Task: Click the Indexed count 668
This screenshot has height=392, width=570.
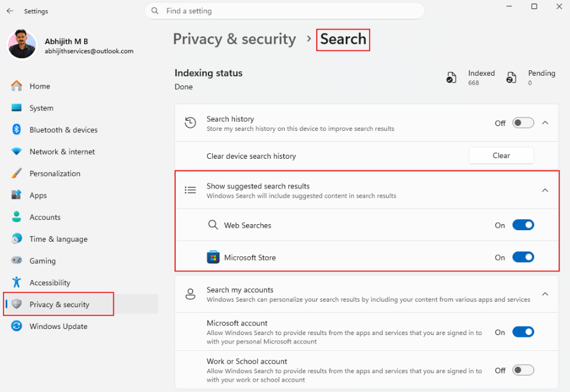Action: pos(473,83)
